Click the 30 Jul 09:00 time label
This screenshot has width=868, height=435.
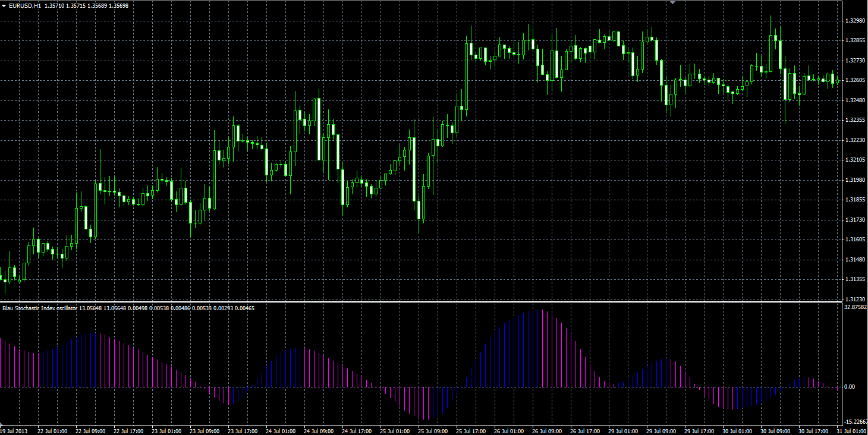click(775, 431)
